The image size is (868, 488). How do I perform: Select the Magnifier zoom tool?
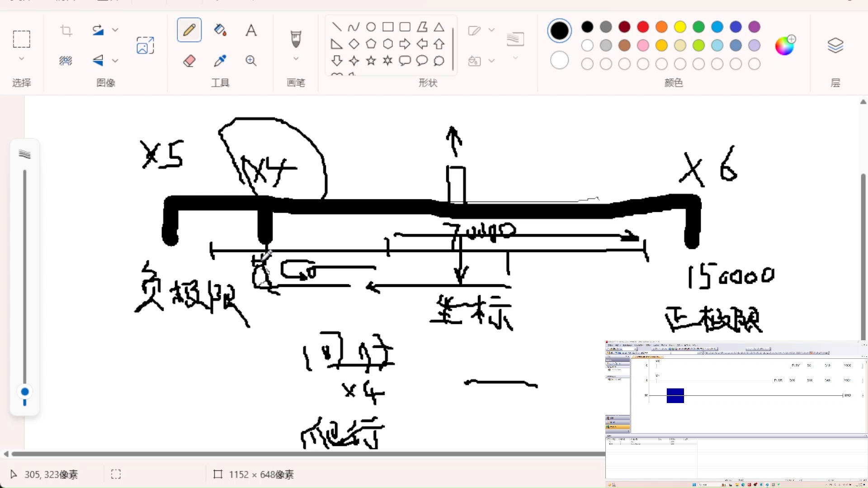pos(251,61)
